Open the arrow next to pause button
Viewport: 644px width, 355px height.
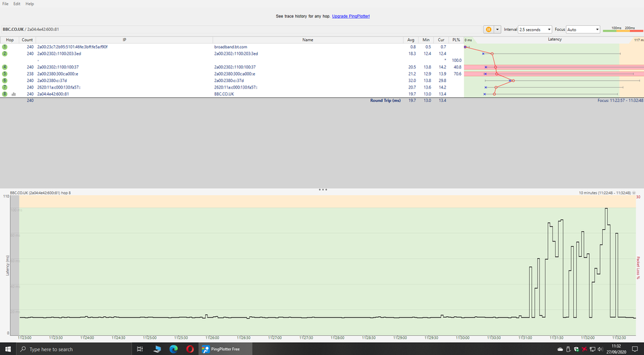click(497, 30)
